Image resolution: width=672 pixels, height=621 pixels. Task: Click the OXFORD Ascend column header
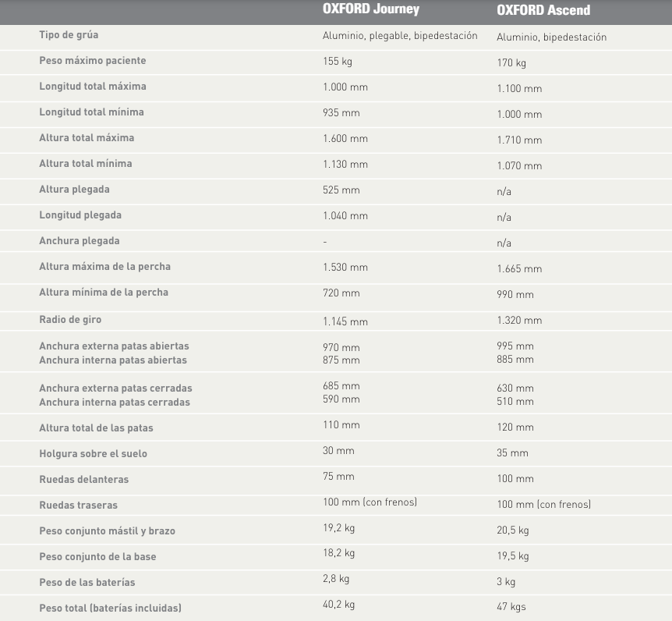pos(543,10)
